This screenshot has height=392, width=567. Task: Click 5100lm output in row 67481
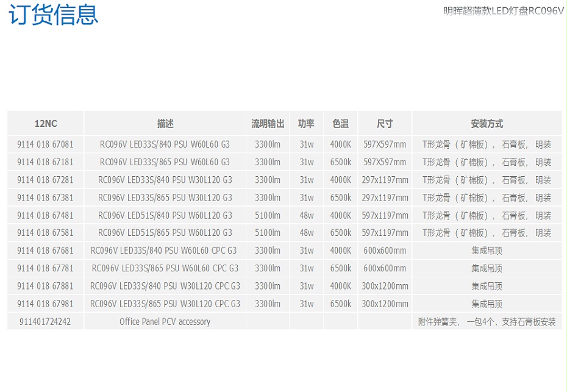pos(268,216)
